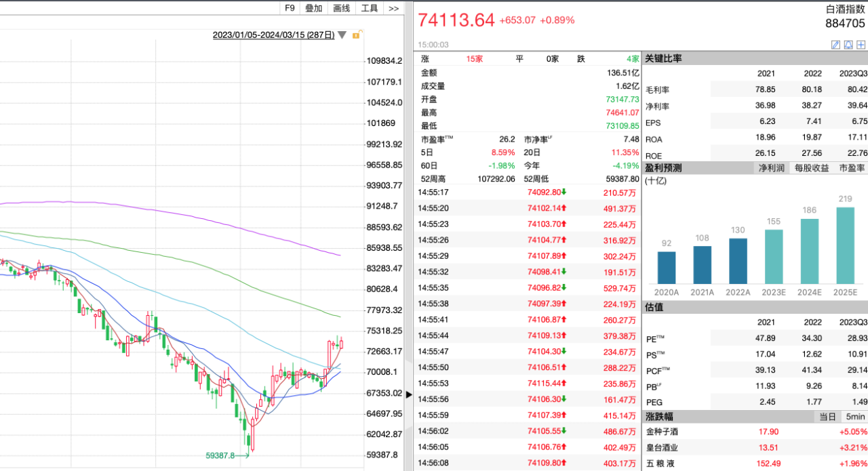Click the 成交量 value 1.62亿
Viewport: 868px width, 471px height.
click(x=627, y=86)
